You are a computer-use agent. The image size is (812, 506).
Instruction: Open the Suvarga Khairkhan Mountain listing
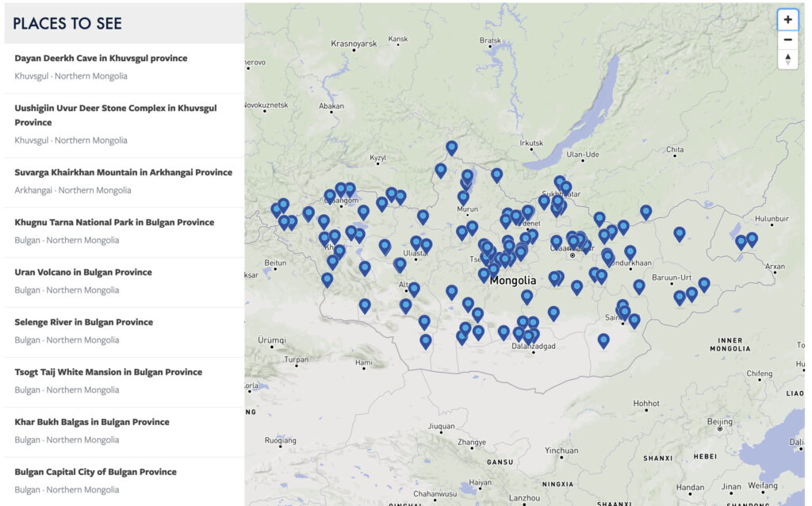point(124,172)
